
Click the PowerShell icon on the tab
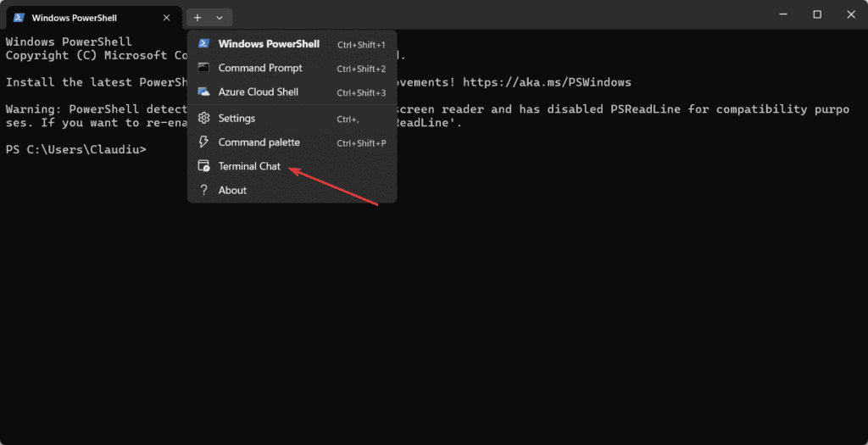(x=19, y=18)
